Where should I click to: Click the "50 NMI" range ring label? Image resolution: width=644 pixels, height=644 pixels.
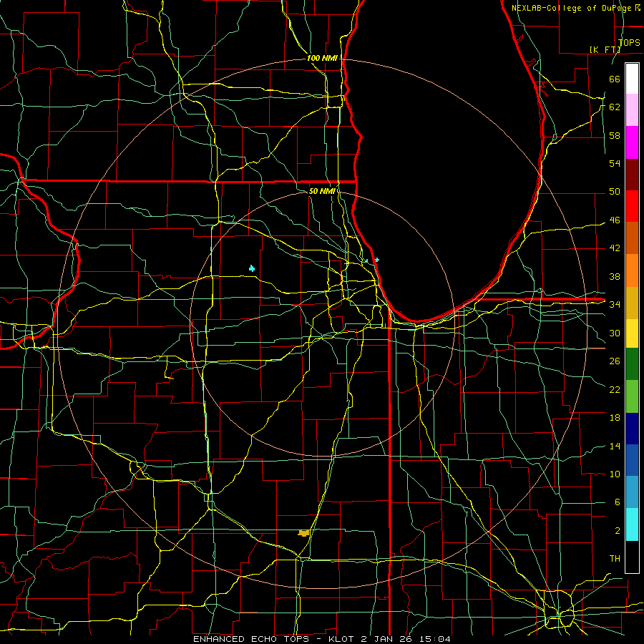point(321,191)
